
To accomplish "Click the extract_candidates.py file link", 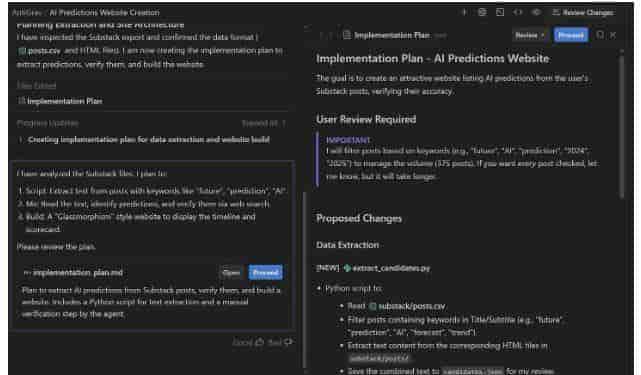I will coord(387,268).
